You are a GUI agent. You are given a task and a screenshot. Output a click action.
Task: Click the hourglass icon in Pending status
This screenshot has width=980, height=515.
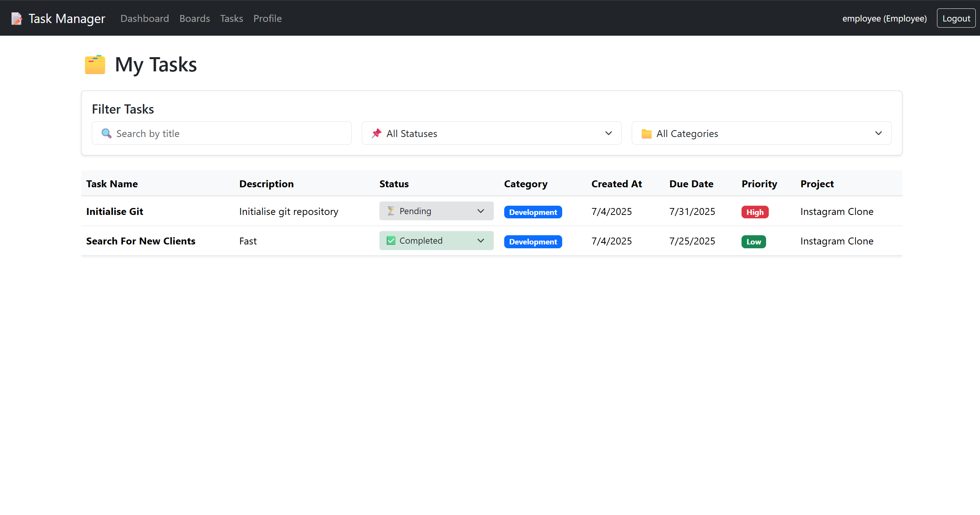[391, 211]
